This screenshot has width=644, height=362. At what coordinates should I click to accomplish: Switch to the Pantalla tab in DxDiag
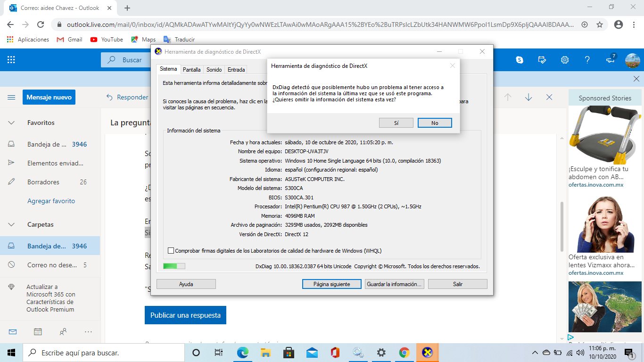[x=192, y=70]
